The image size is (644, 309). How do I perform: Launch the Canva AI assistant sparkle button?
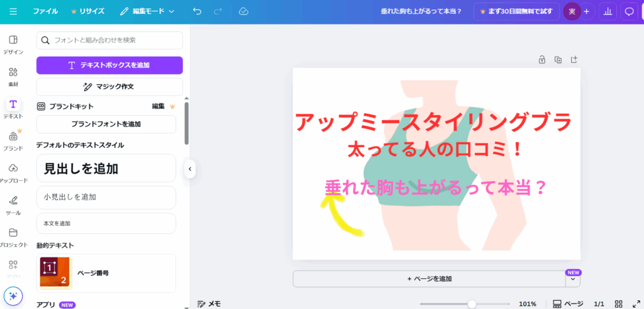(13, 295)
